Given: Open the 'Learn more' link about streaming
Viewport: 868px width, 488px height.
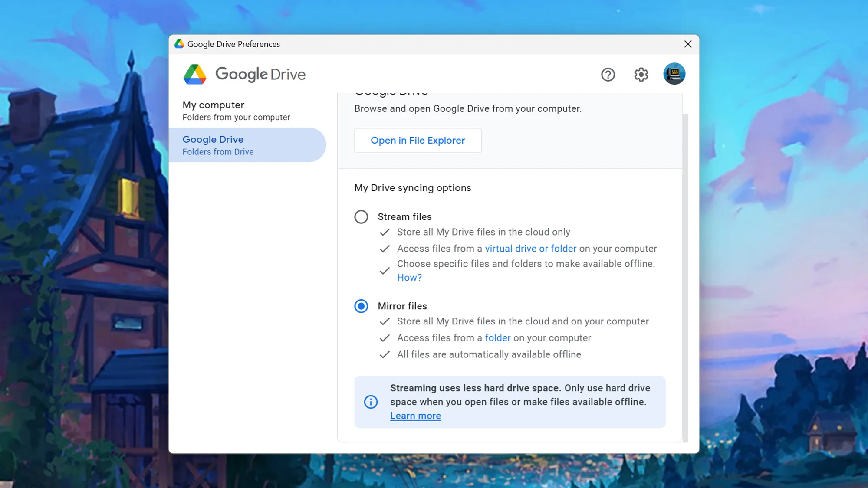Looking at the screenshot, I should tap(415, 416).
